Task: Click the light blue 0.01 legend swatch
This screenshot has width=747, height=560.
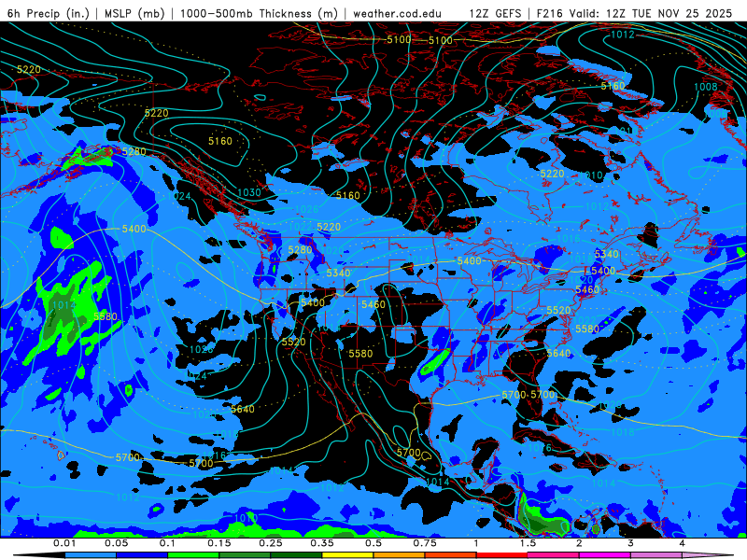Action: click(x=91, y=555)
